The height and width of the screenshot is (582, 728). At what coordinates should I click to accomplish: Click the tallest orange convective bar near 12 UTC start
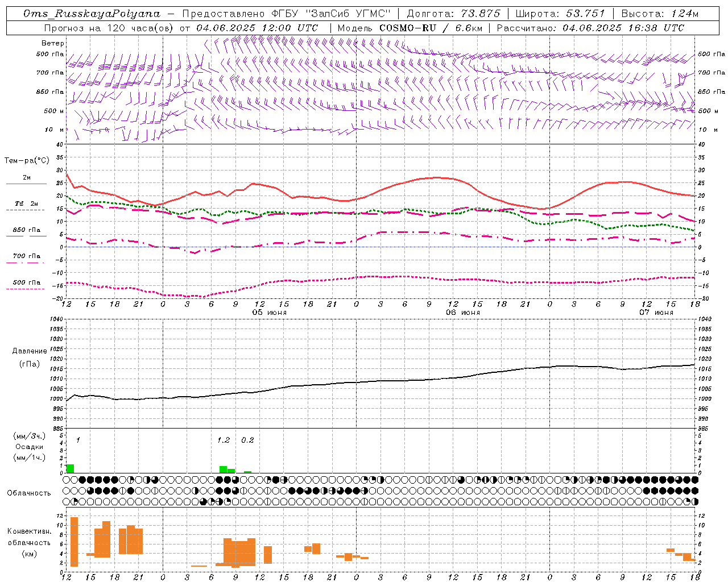74,542
